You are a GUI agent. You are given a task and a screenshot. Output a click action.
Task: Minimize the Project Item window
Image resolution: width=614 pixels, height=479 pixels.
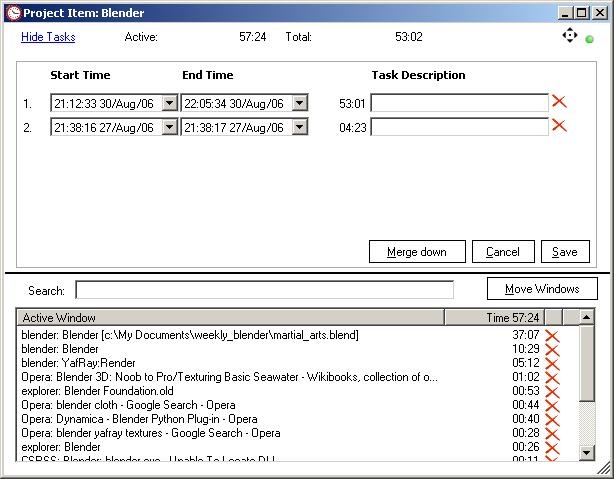pos(565,13)
